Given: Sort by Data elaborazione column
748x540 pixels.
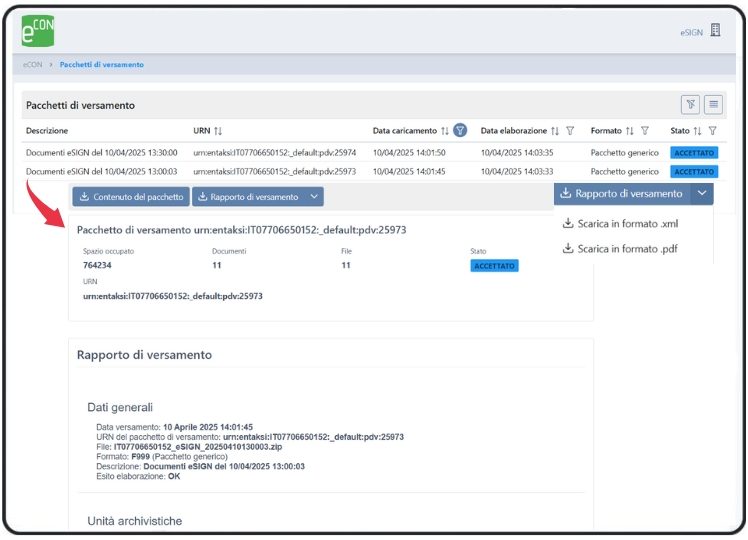Looking at the screenshot, I should pos(555,131).
